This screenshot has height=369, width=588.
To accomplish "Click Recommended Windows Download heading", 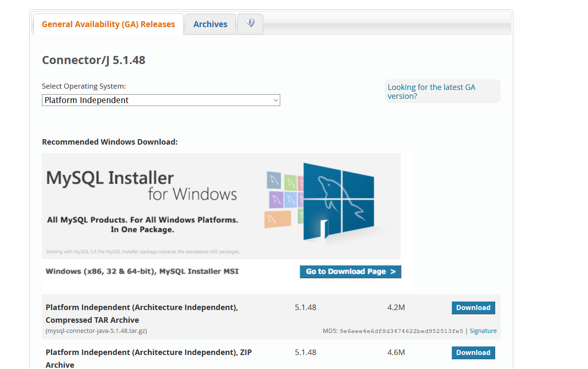I will coord(110,142).
